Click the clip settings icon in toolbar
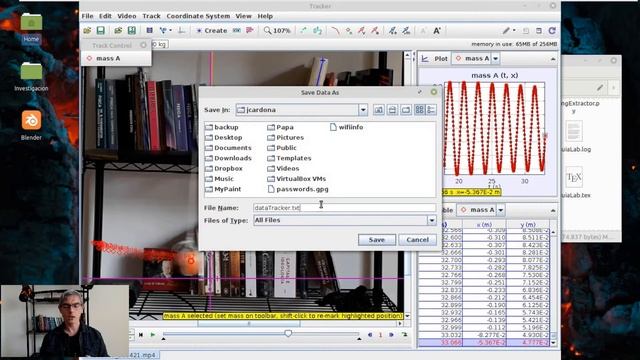Screen dimensions: 640x360 (150, 31)
